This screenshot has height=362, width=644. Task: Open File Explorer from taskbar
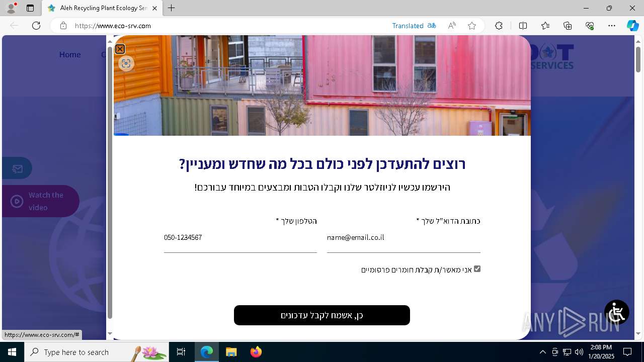pyautogui.click(x=231, y=352)
